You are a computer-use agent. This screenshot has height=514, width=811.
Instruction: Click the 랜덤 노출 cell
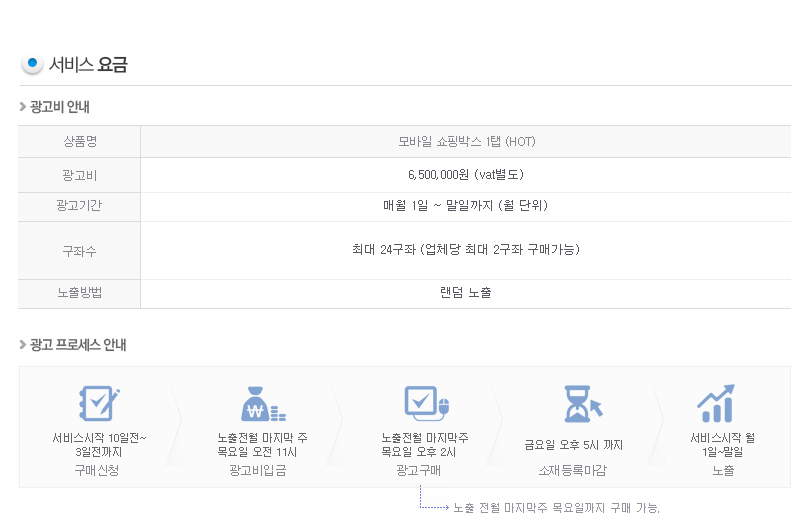pos(466,293)
